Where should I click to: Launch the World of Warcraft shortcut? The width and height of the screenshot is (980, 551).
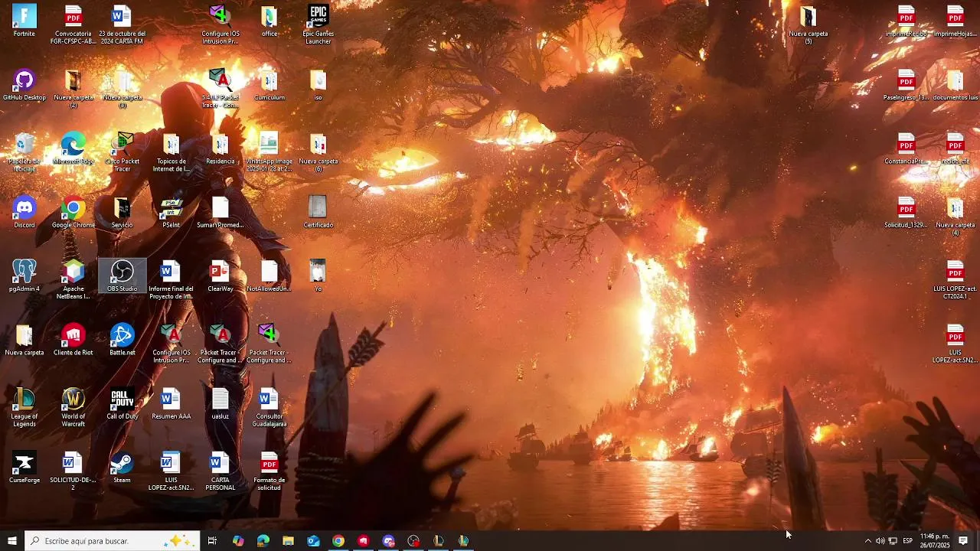[73, 407]
